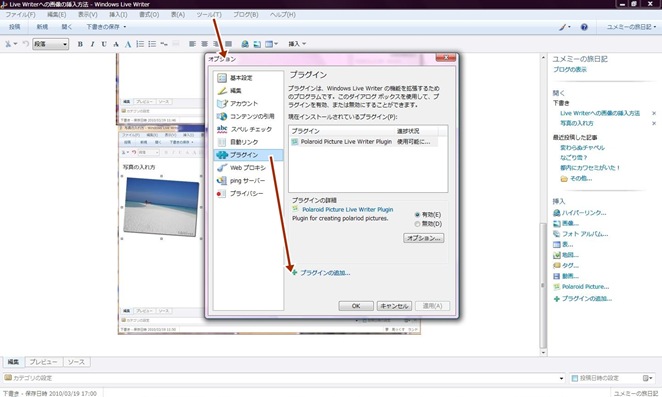Image resolution: width=662 pixels, height=397 pixels.
Task: Toggle underline formatting in toolbar
Action: pyautogui.click(x=104, y=44)
